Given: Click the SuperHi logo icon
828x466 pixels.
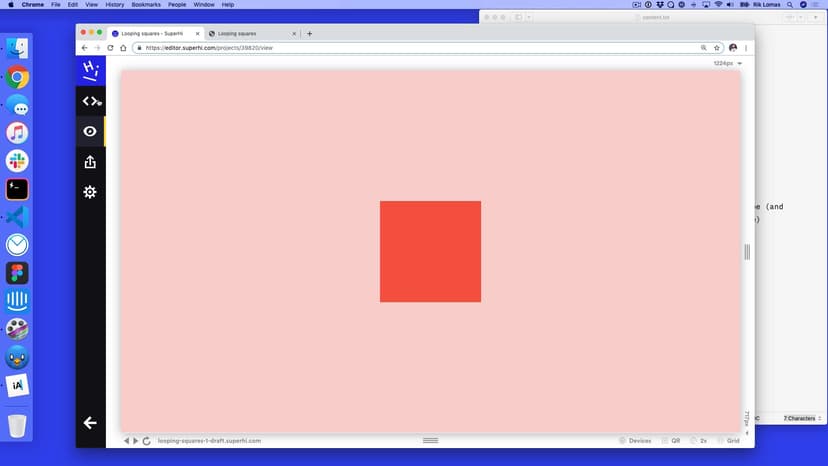Looking at the screenshot, I should pos(90,70).
